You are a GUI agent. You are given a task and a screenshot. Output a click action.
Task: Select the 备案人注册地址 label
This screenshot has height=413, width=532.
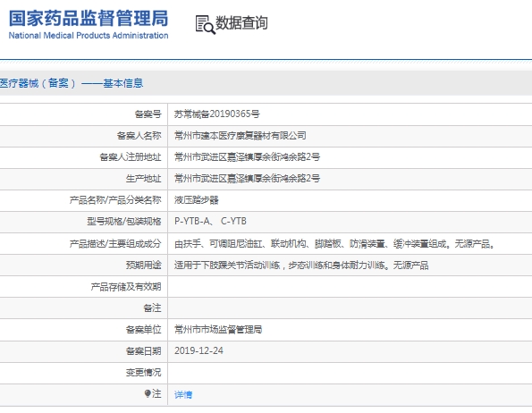pyautogui.click(x=131, y=157)
